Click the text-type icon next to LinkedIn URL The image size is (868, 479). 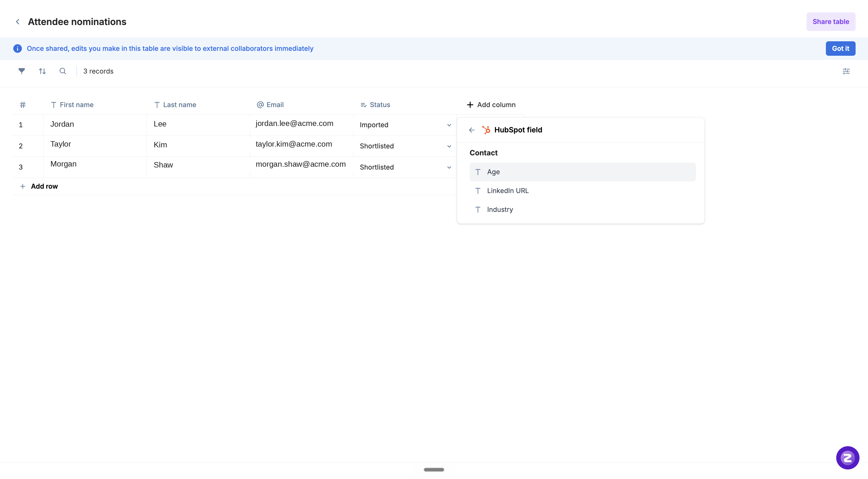pyautogui.click(x=478, y=191)
